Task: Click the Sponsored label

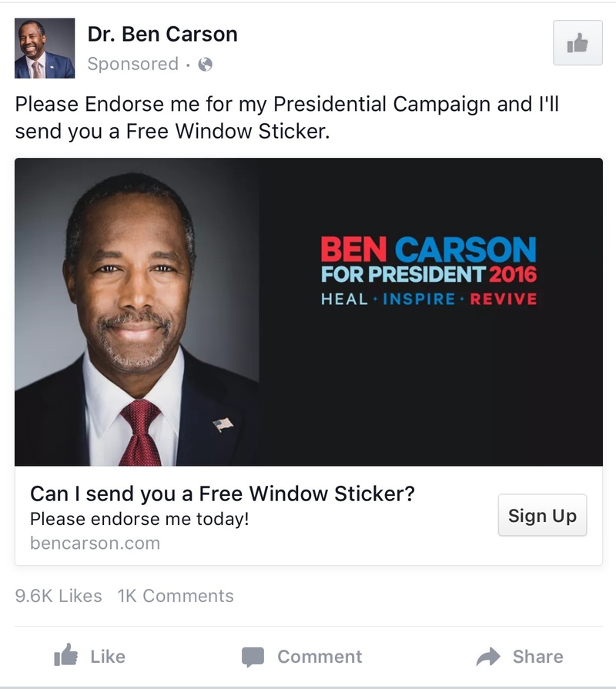Action: tap(132, 64)
